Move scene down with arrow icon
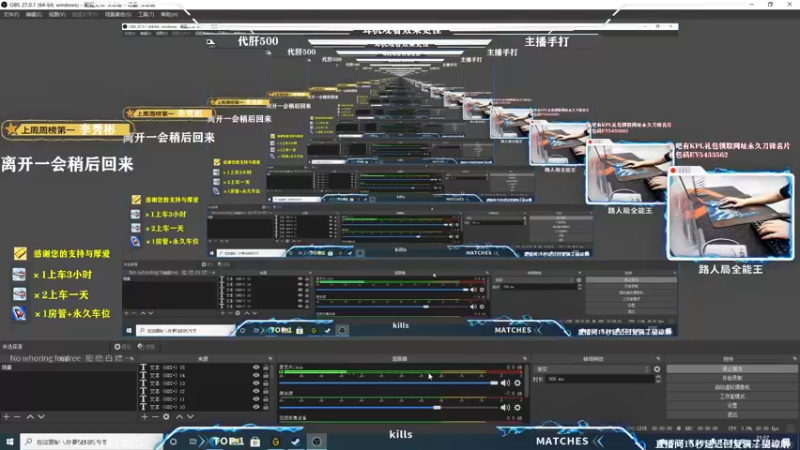Viewport: 800px width, 450px height. (x=41, y=417)
